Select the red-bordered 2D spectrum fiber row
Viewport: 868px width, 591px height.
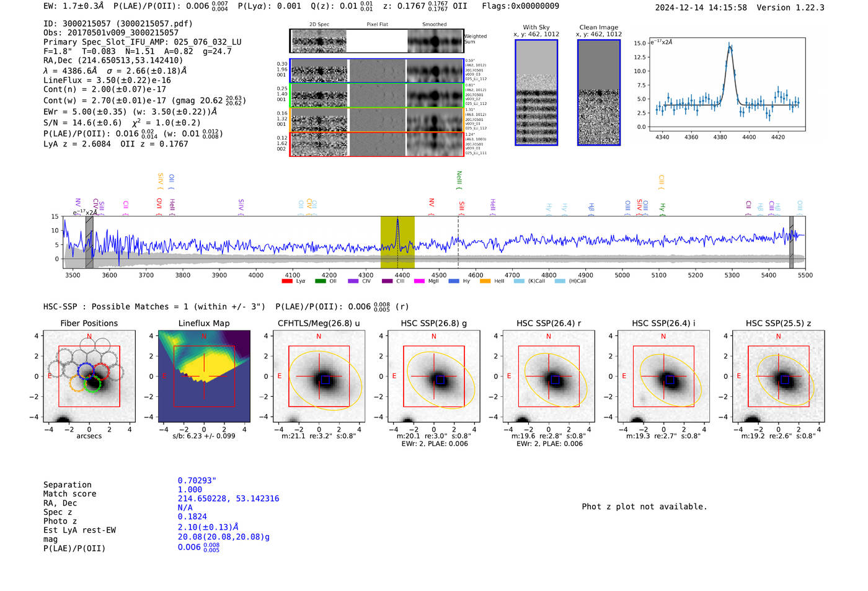(x=376, y=143)
